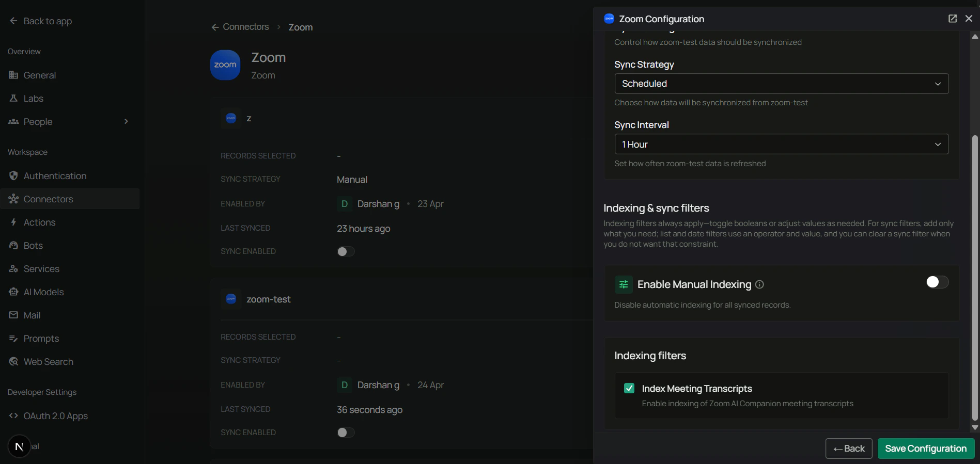Click scrollbar down arrow in configuration panel
Screen dimensions: 980x464
[x=975, y=427]
